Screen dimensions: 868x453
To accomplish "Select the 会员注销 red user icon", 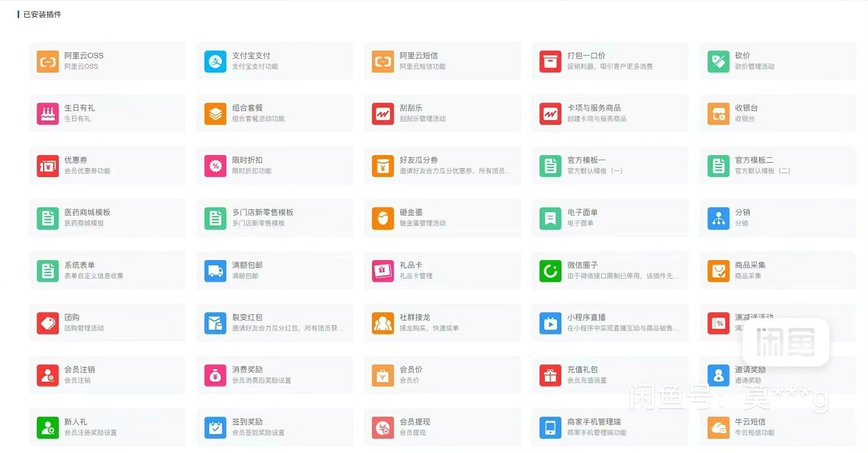I will 48,375.
